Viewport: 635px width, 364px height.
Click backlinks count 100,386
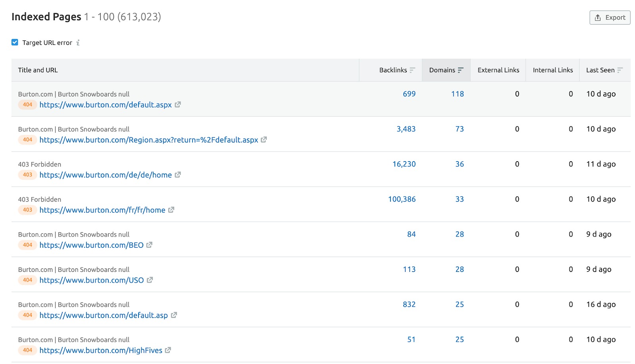(x=402, y=199)
